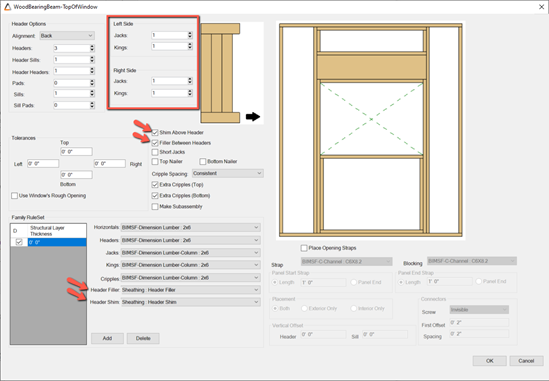Toggle the Structural Layer Thickness row checkbox
The width and height of the screenshot is (549, 381).
[19, 242]
